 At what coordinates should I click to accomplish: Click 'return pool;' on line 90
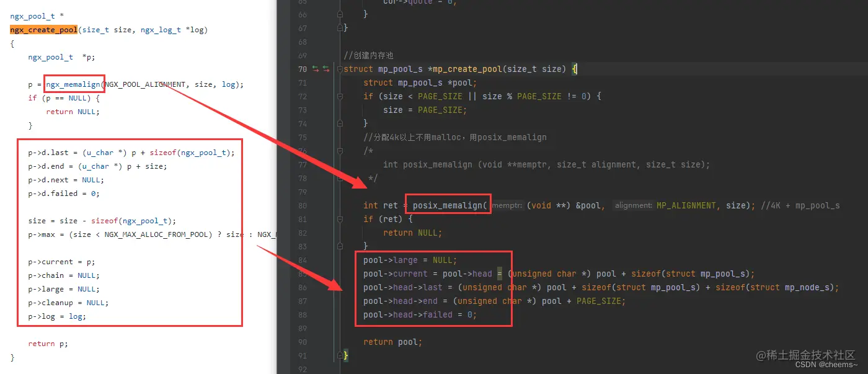click(392, 342)
